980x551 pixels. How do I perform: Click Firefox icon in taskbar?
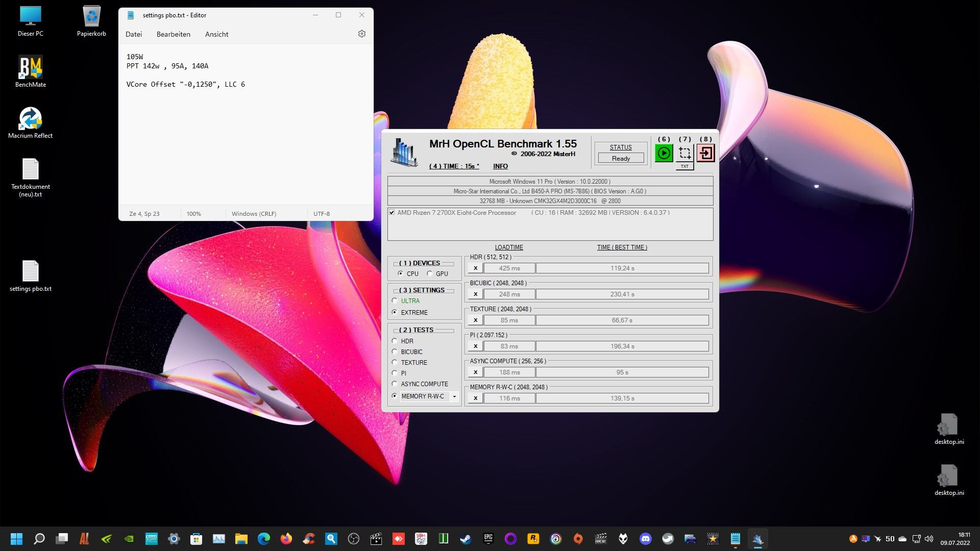(286, 539)
